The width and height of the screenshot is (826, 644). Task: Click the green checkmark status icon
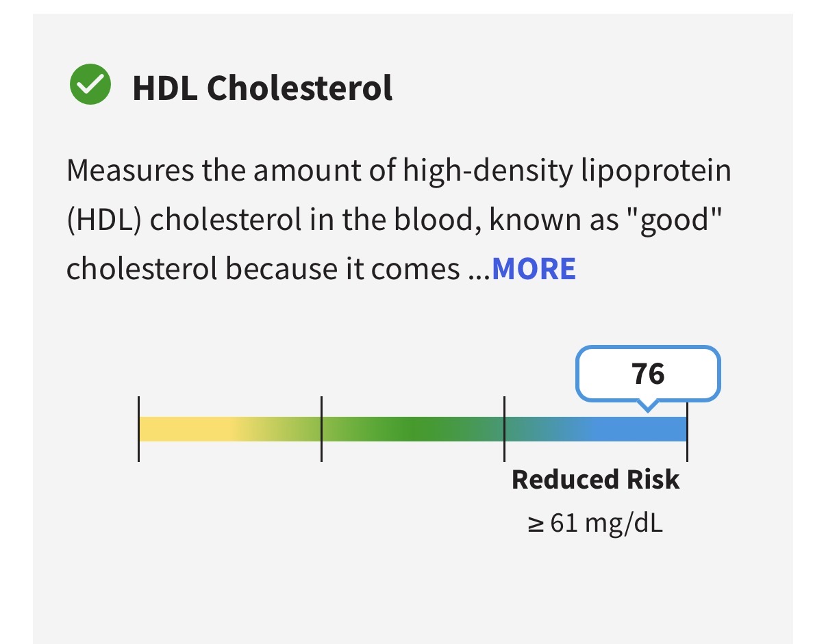click(90, 85)
